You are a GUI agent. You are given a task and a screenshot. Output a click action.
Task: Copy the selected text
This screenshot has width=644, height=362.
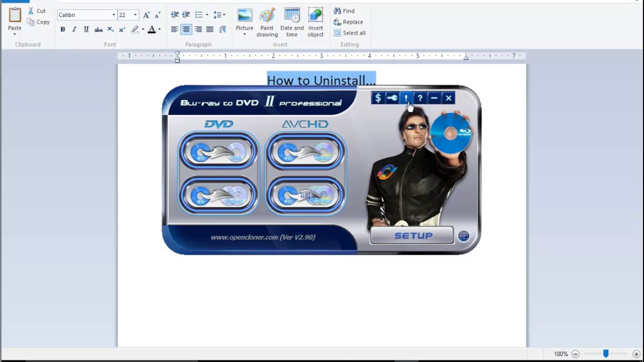(38, 22)
